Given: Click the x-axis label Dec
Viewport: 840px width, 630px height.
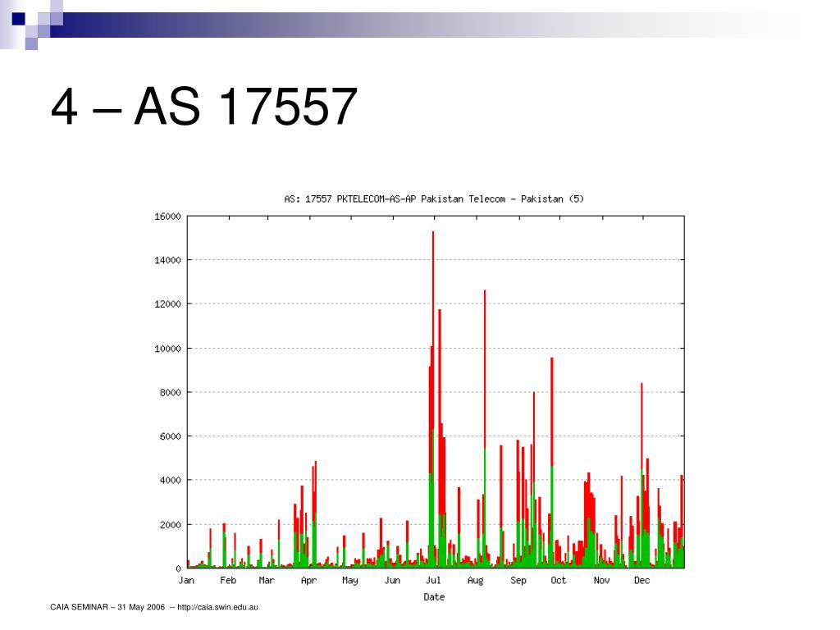Looking at the screenshot, I should [x=641, y=580].
